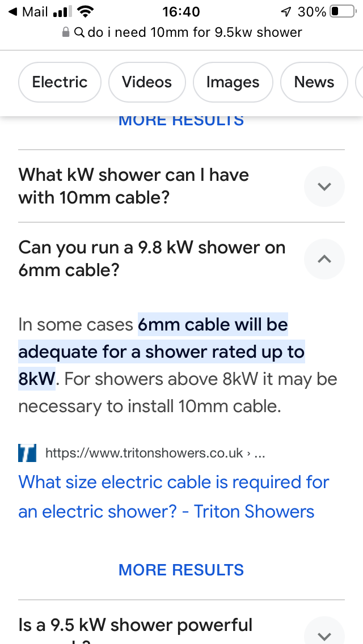Switch to the Images tab
Viewport: 363px width, 644px height.
[233, 82]
